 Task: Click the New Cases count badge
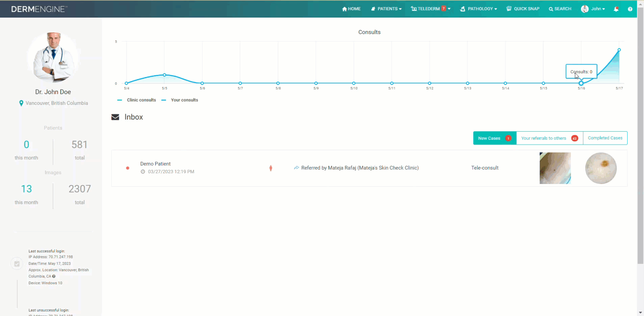[x=508, y=138]
